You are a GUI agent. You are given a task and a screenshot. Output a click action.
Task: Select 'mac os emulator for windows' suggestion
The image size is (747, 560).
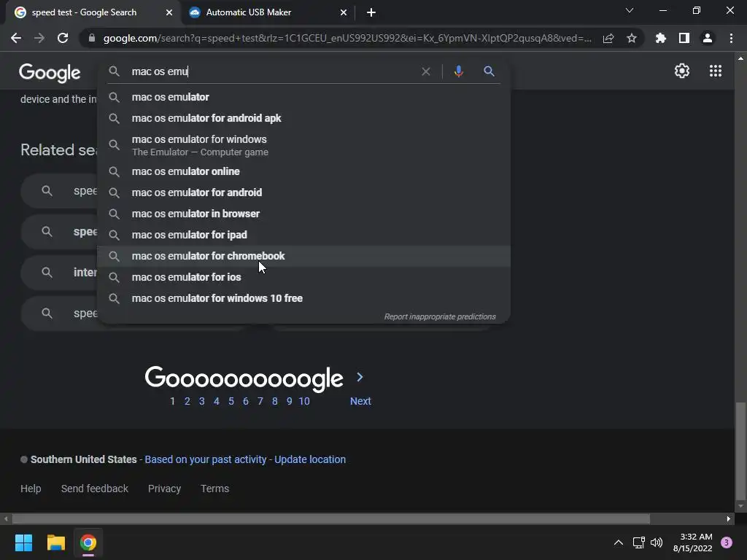pyautogui.click(x=304, y=145)
